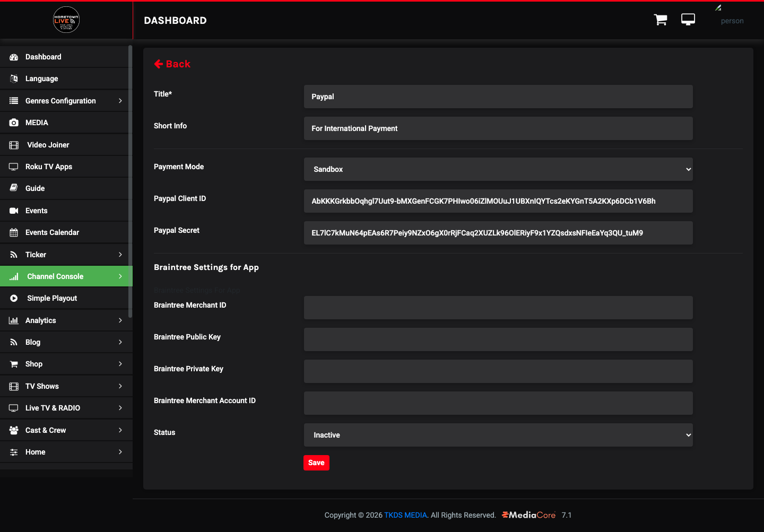764x532 pixels.
Task: Focus the Braintree Private Key field
Action: coord(498,371)
